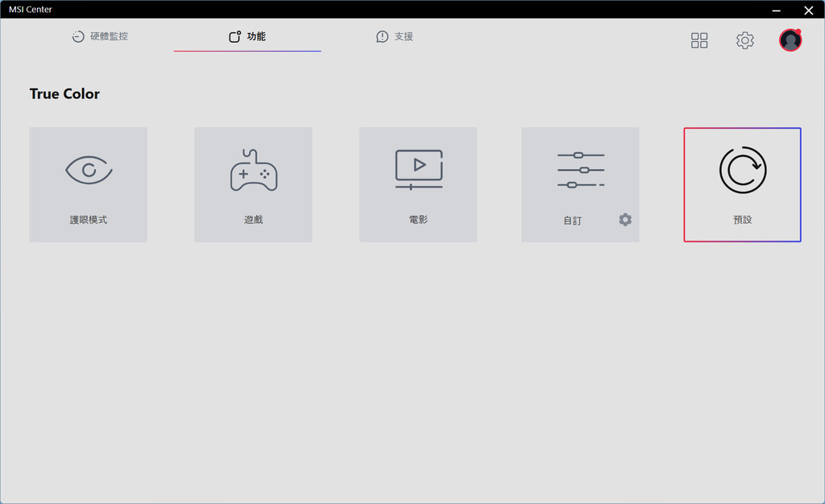Switch to the 功能 tab
The height and width of the screenshot is (504, 825).
coord(247,36)
